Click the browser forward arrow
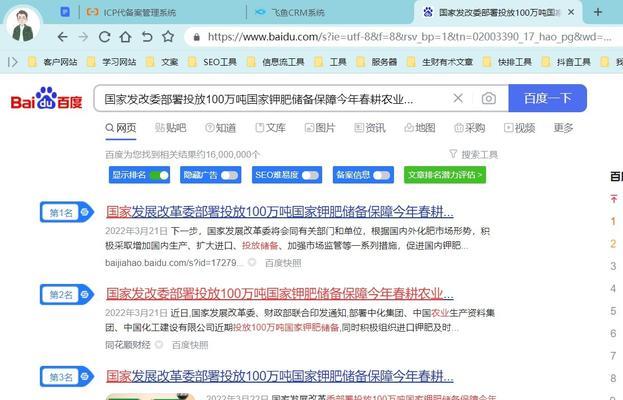The image size is (623, 400). (x=83, y=37)
